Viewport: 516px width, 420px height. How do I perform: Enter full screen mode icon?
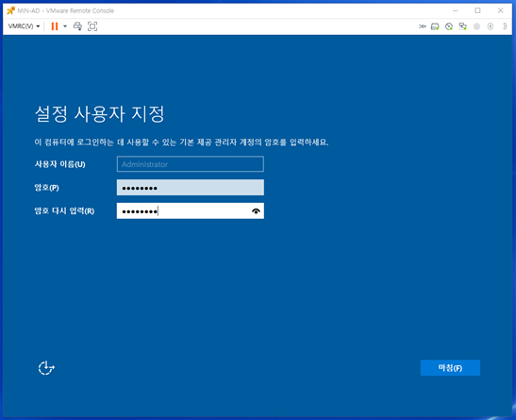point(92,26)
